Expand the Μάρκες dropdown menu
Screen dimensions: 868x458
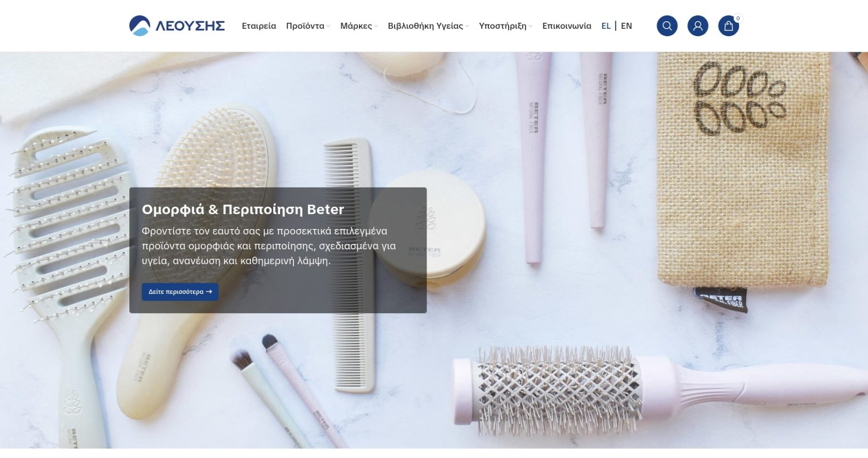click(x=358, y=26)
